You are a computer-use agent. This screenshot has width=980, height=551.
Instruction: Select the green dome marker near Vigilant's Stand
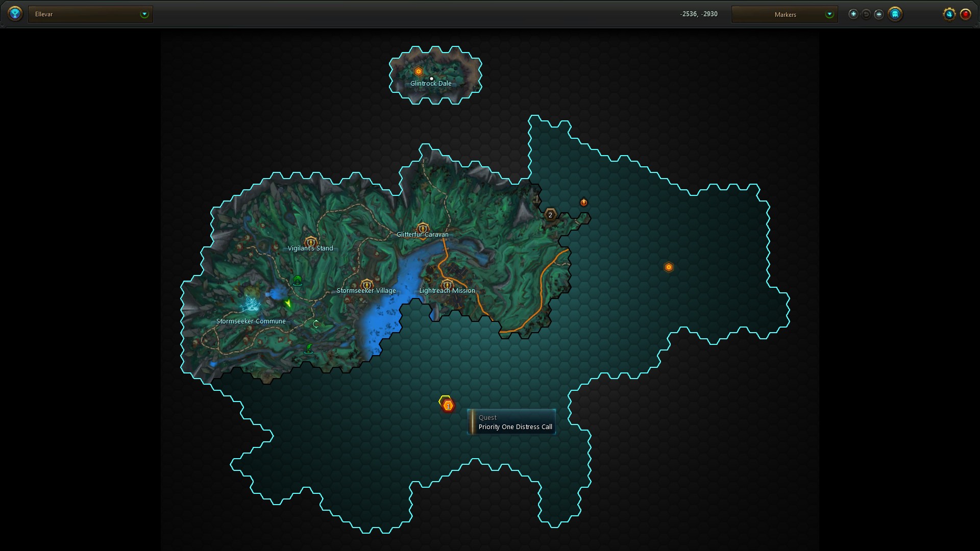click(298, 280)
